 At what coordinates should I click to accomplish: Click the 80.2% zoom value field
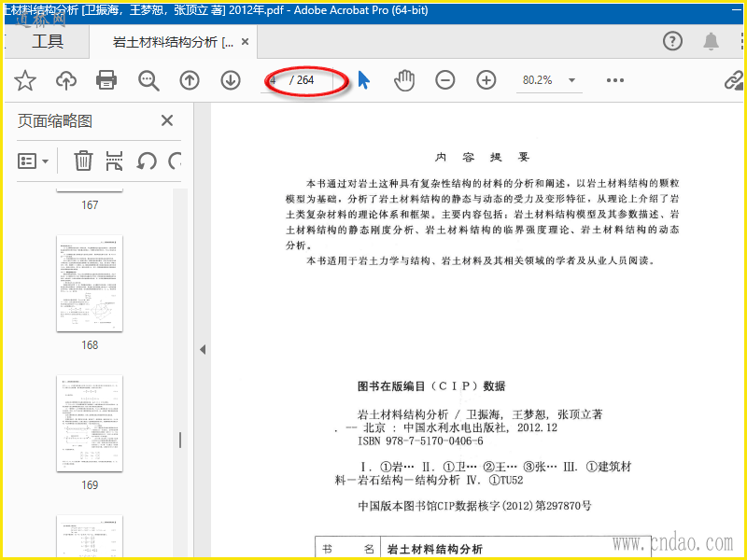click(538, 80)
